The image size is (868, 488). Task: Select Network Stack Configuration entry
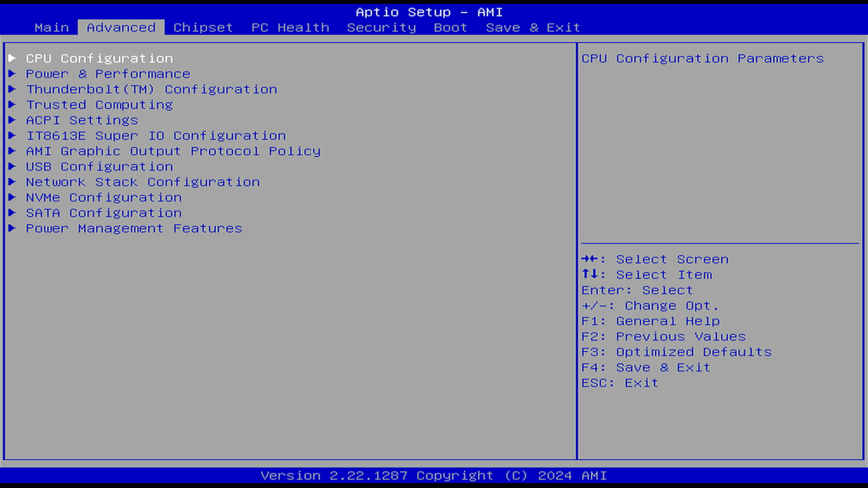143,182
